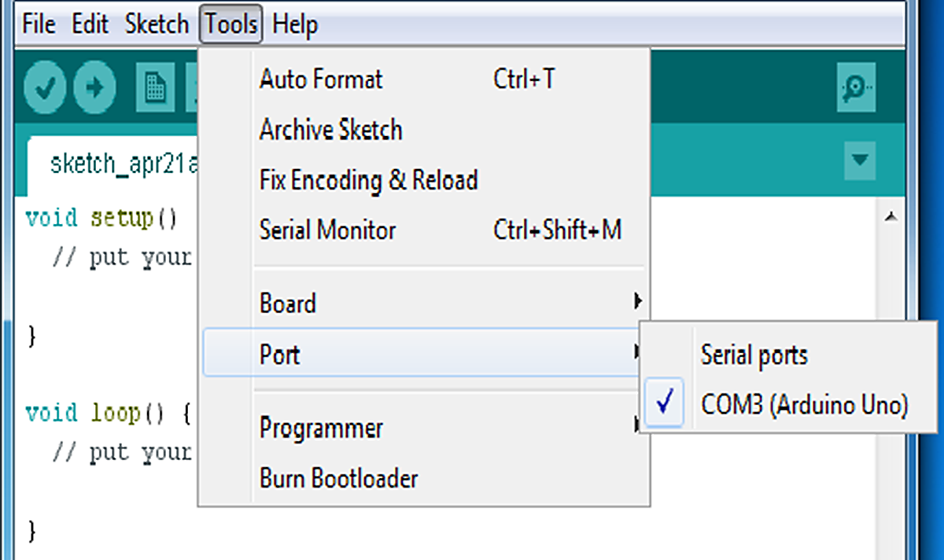Viewport: 944px width, 560px height.
Task: Open the File menu
Action: pyautogui.click(x=39, y=24)
